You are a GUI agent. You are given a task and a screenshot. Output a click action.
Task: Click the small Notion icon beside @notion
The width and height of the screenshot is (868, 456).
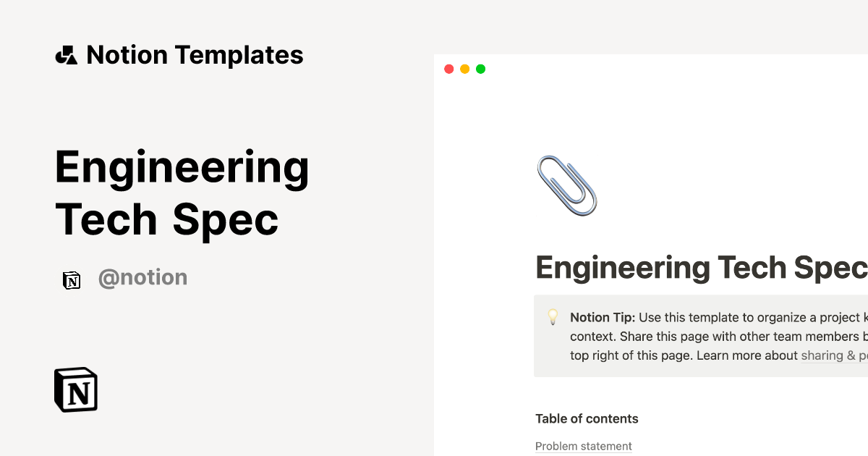[x=72, y=279]
